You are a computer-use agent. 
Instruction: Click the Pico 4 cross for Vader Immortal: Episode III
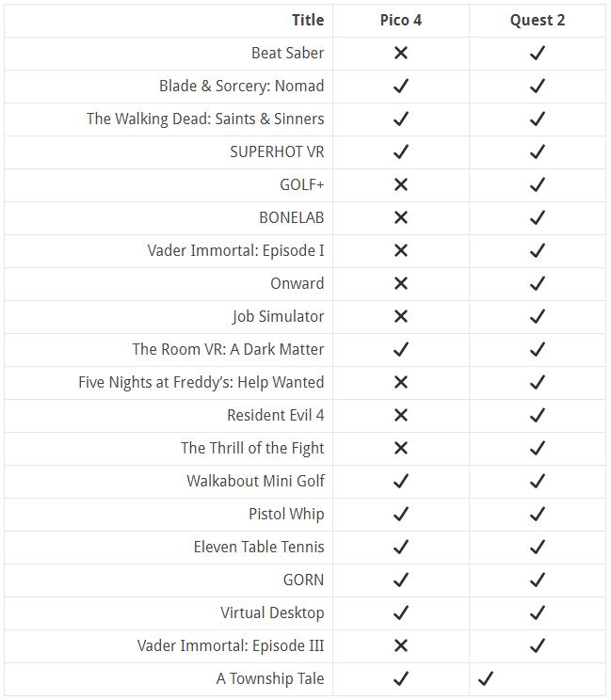(x=400, y=646)
